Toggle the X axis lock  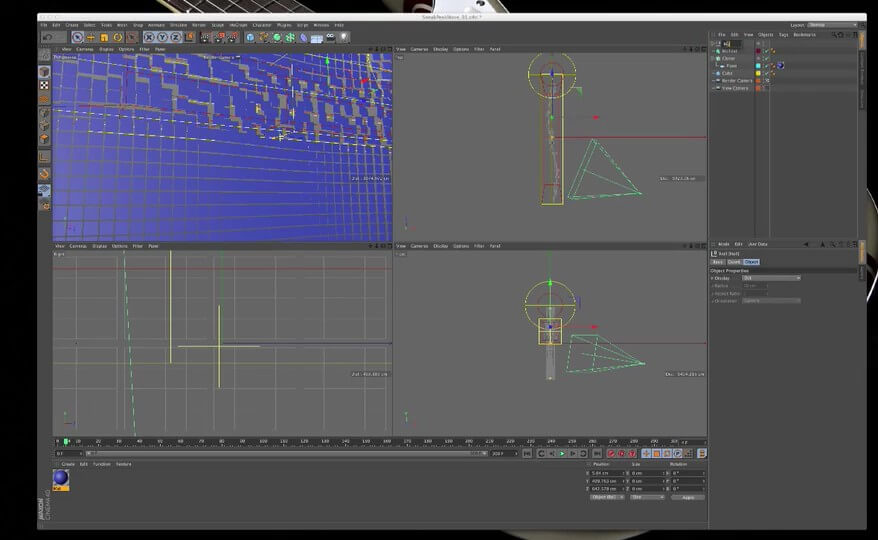tap(148, 38)
